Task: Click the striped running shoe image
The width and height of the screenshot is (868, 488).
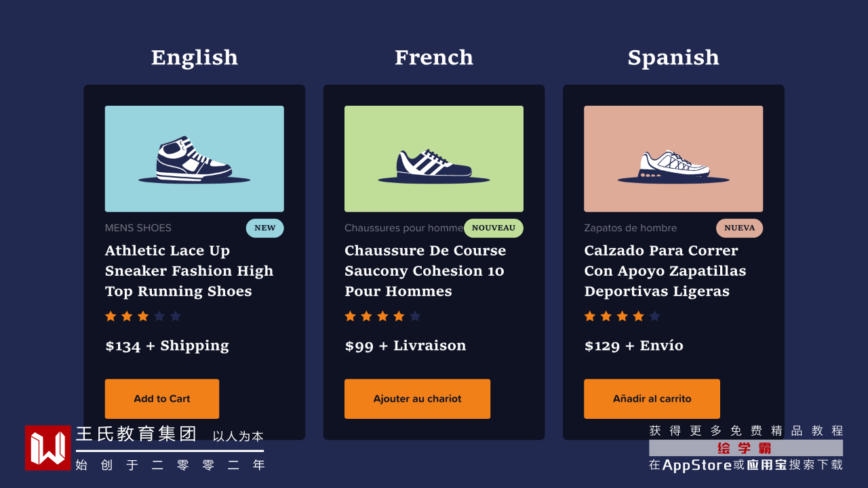Action: tap(434, 159)
